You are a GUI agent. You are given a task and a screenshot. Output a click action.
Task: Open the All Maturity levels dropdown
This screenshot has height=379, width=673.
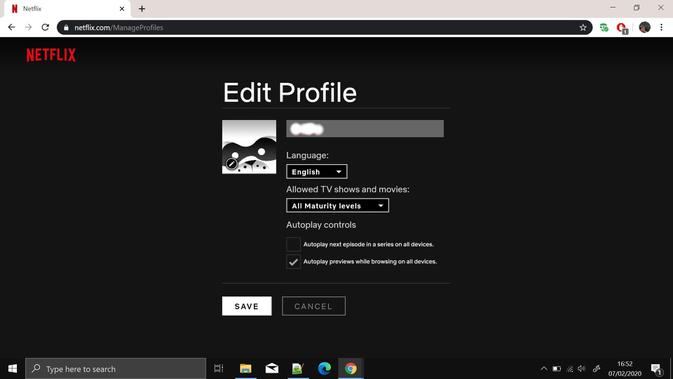pyautogui.click(x=337, y=206)
